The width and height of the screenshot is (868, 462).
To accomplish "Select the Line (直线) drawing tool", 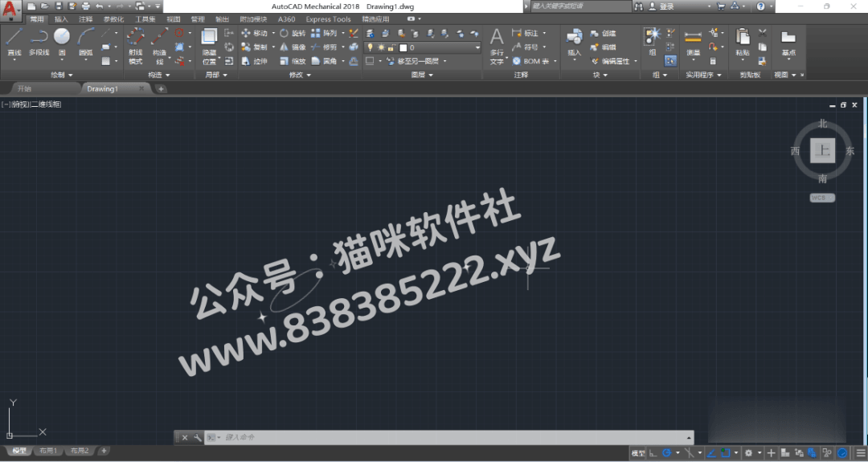I will (14, 42).
